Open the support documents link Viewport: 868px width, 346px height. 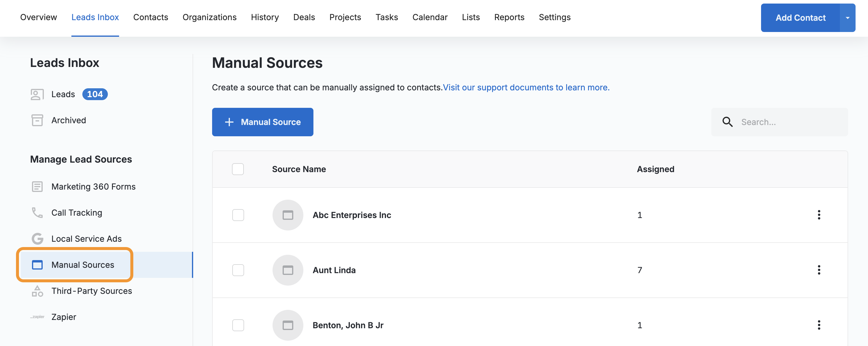click(x=526, y=88)
